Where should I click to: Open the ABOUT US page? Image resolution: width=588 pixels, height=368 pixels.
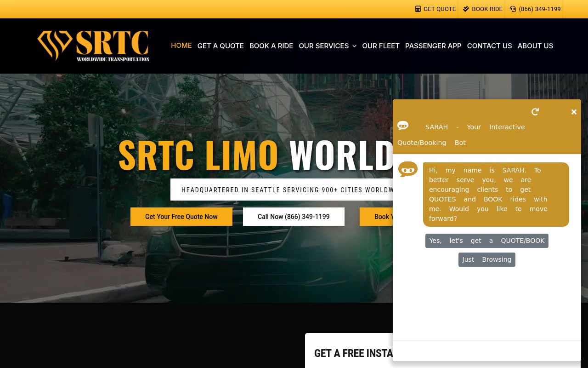pos(535,46)
